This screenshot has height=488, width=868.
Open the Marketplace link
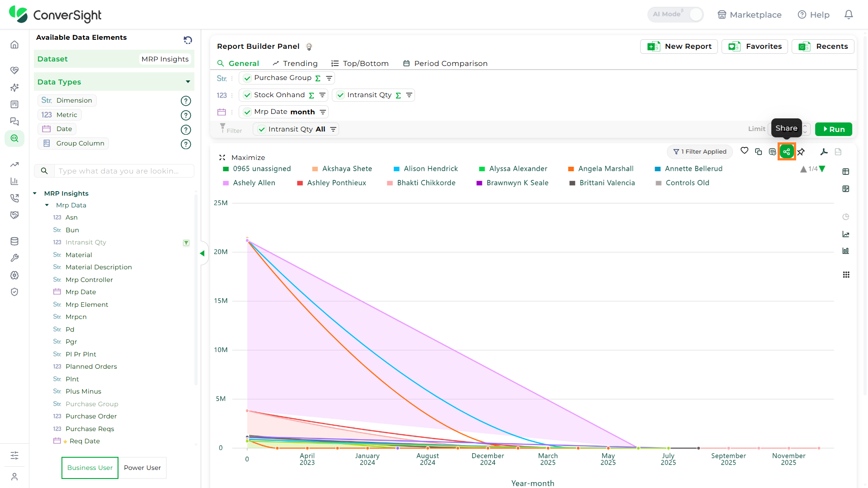point(750,15)
